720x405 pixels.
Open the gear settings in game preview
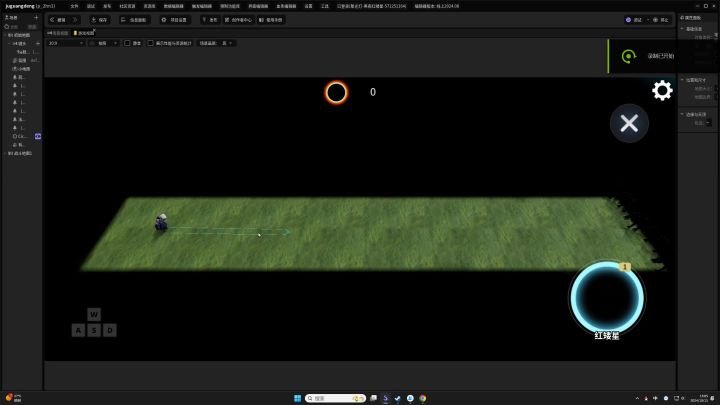click(662, 90)
